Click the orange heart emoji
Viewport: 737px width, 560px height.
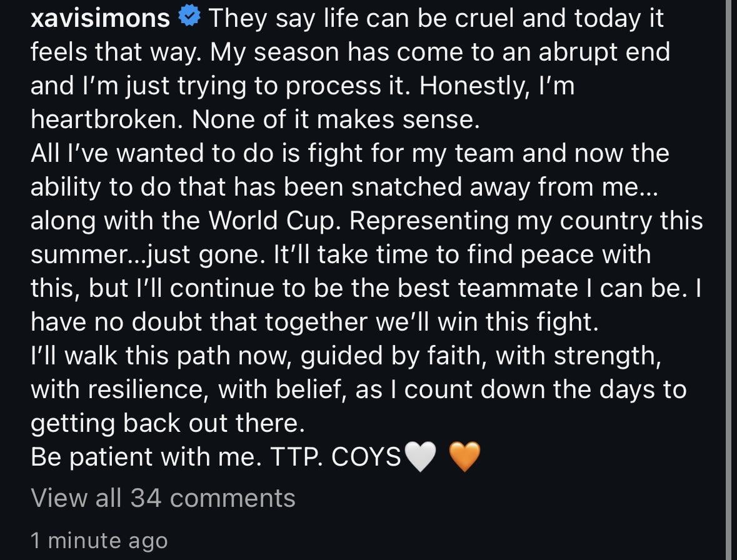tap(465, 457)
